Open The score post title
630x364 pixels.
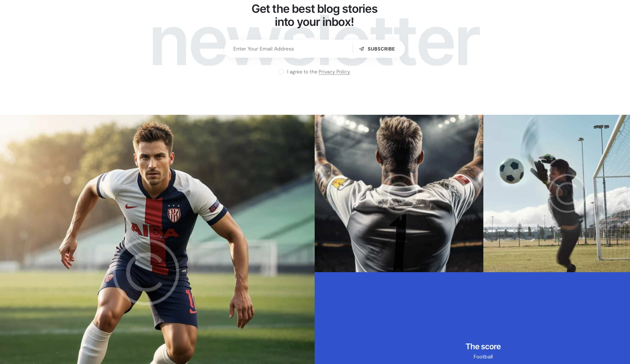(x=483, y=346)
